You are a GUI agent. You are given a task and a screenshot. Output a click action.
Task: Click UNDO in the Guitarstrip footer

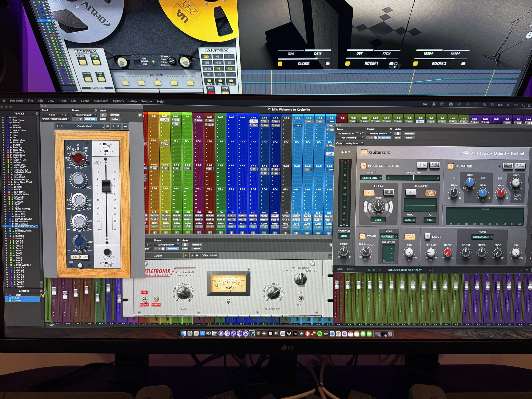point(339,269)
